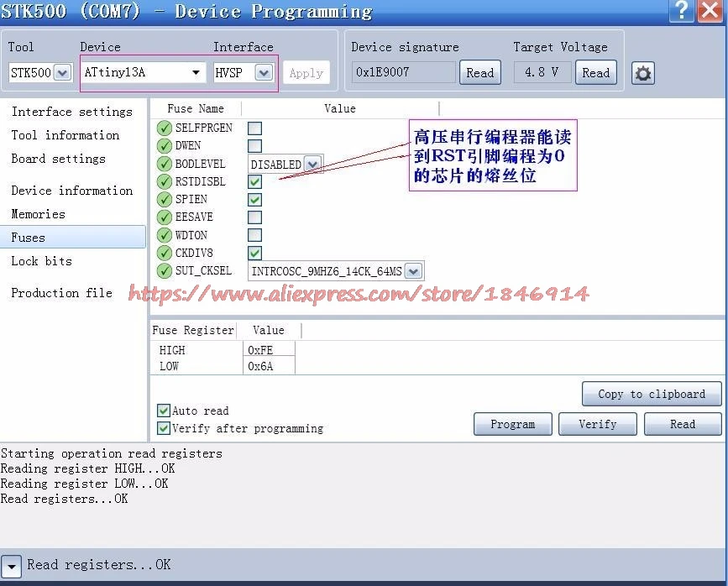This screenshot has height=586, width=728.
Task: Click green check icon beside WDTON
Action: 165,236
